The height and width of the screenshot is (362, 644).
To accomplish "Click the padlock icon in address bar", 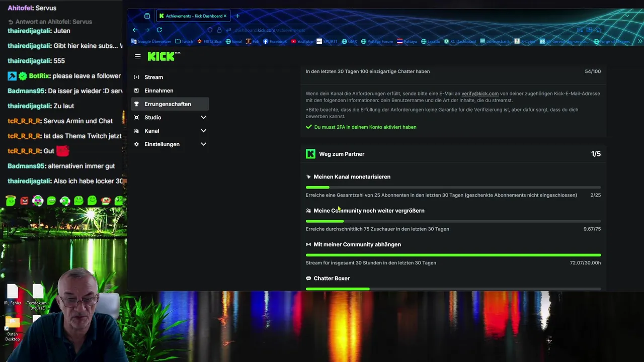I will click(x=219, y=30).
